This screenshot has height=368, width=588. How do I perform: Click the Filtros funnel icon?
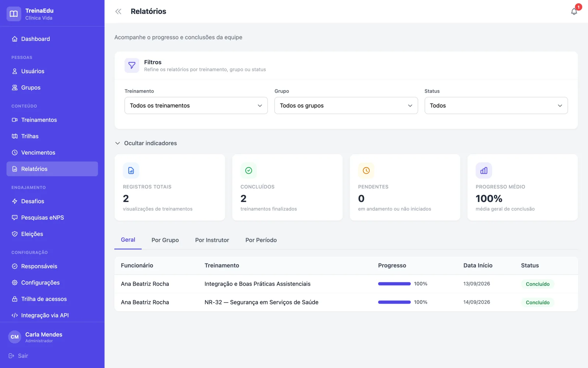[132, 66]
